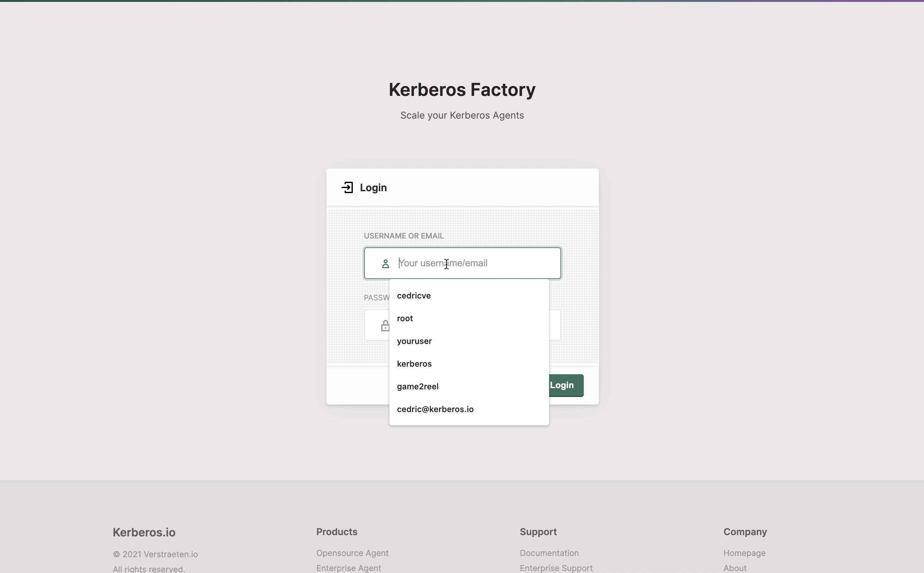The height and width of the screenshot is (573, 924).
Task: Choose 'game2reel' as the username suggestion
Action: (418, 387)
